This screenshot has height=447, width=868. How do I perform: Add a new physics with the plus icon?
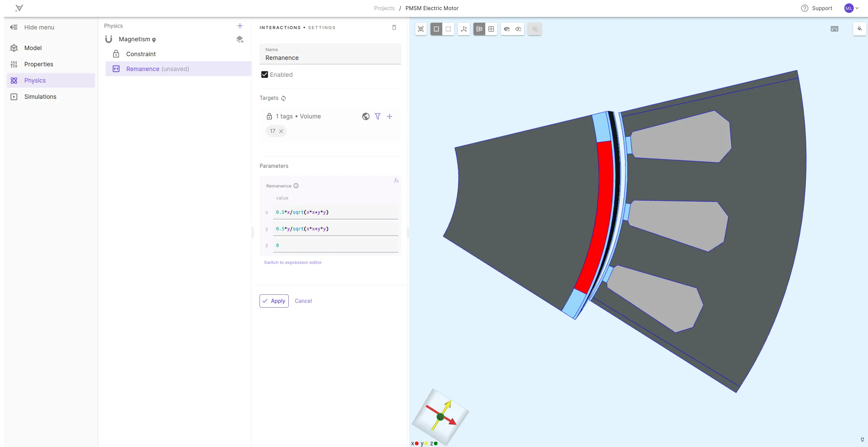click(240, 26)
